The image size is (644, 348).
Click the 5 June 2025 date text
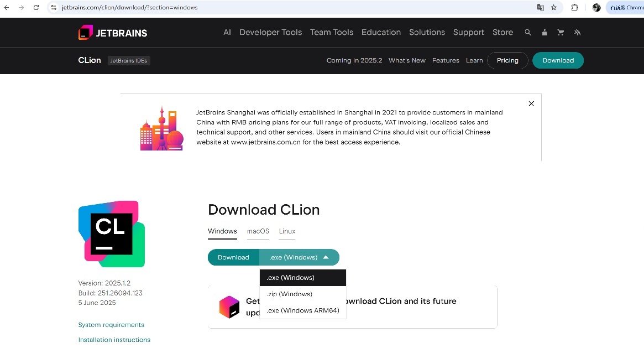click(x=97, y=303)
